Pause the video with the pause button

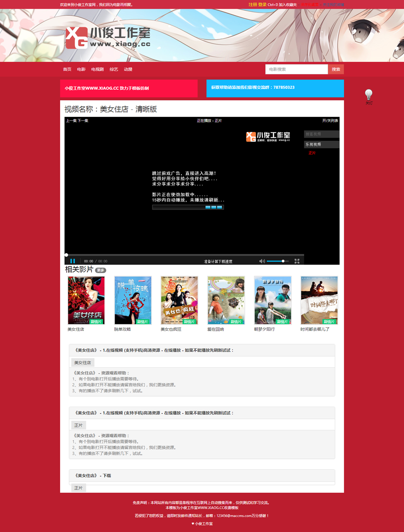click(x=73, y=261)
